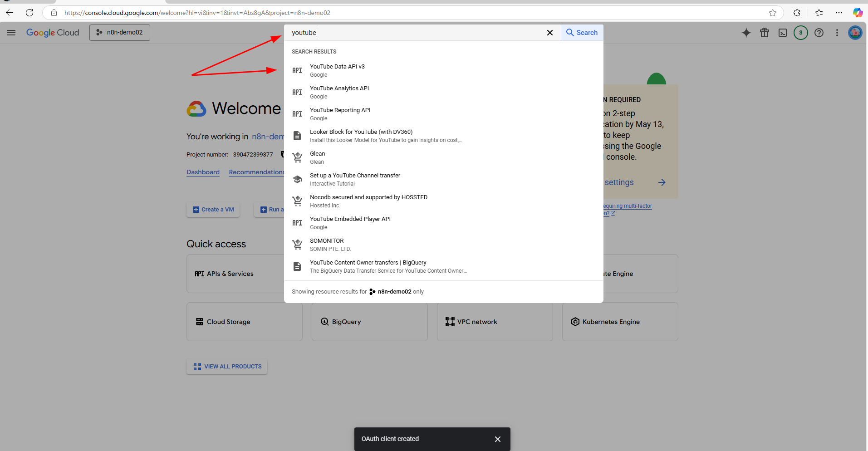Image resolution: width=868 pixels, height=451 pixels.
Task: Open YouTube Content Owner transfers BigQuery doc
Action: 444,266
